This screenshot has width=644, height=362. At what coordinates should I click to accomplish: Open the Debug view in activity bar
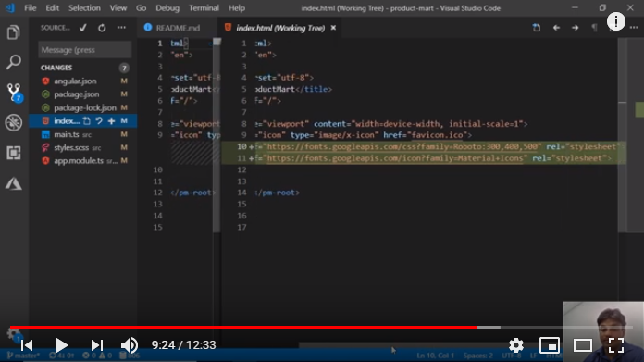14,122
